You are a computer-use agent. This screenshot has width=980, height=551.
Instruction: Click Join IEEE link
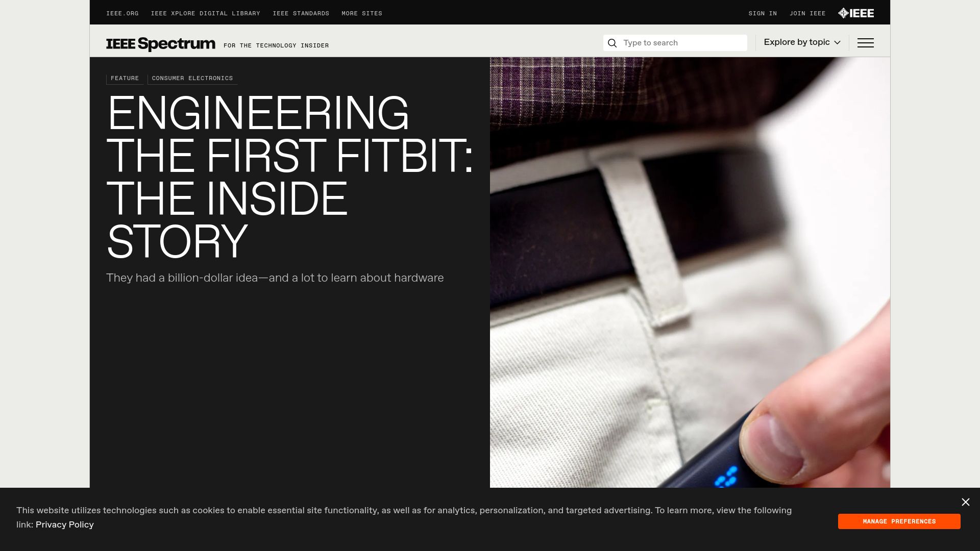coord(807,14)
